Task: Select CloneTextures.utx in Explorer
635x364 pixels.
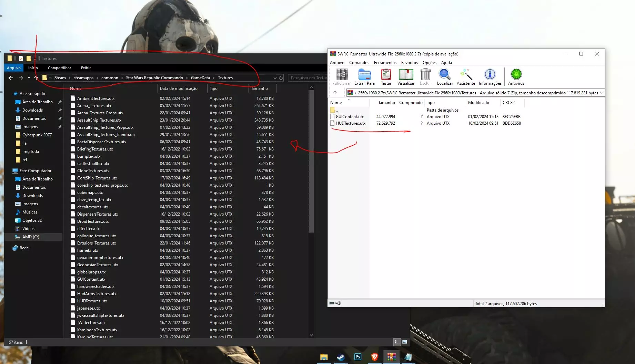Action: pos(93,171)
